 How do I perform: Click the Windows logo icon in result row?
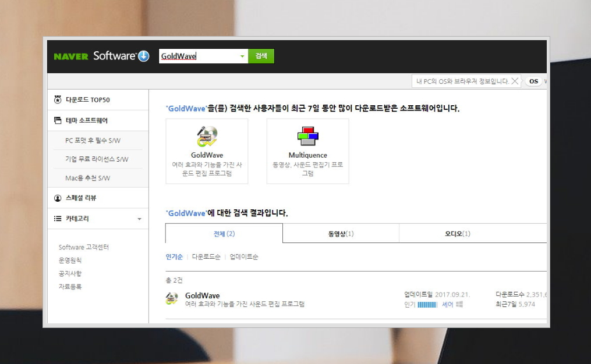point(459,304)
